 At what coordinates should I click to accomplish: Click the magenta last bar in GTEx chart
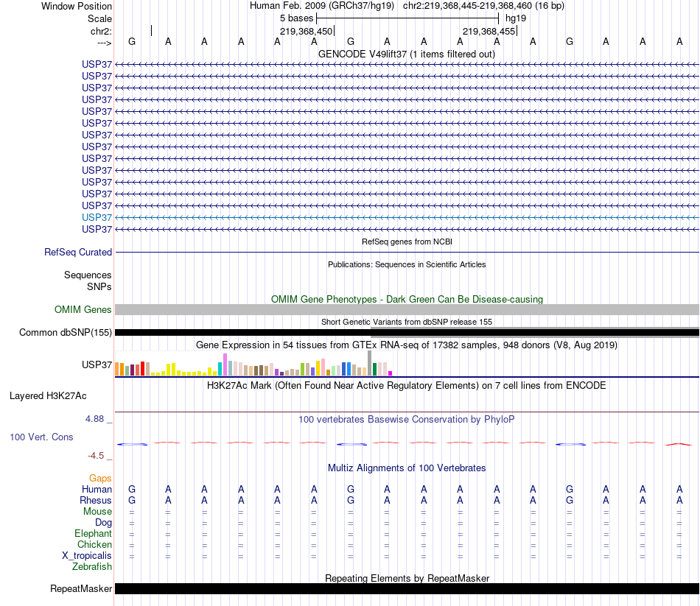coord(391,373)
